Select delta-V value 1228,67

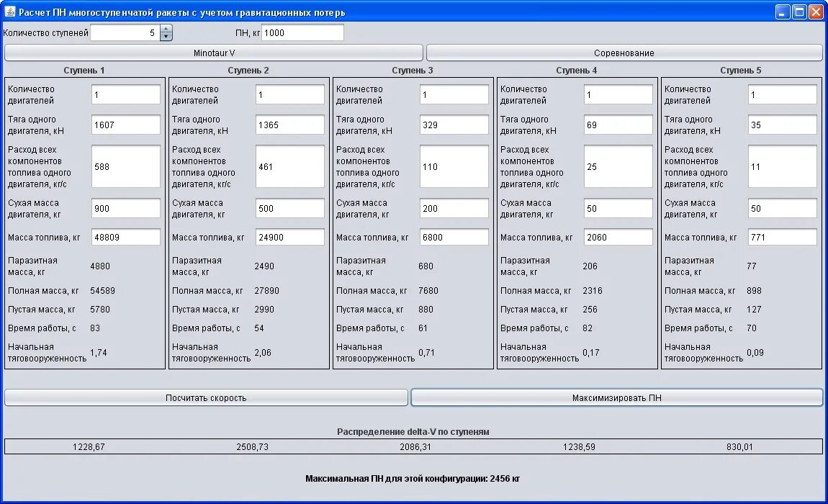click(x=89, y=447)
